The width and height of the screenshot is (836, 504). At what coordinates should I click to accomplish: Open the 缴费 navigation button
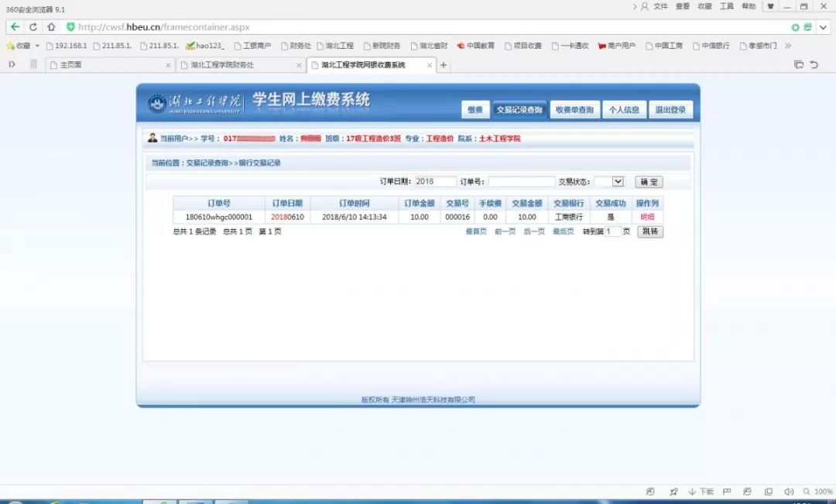[475, 110]
